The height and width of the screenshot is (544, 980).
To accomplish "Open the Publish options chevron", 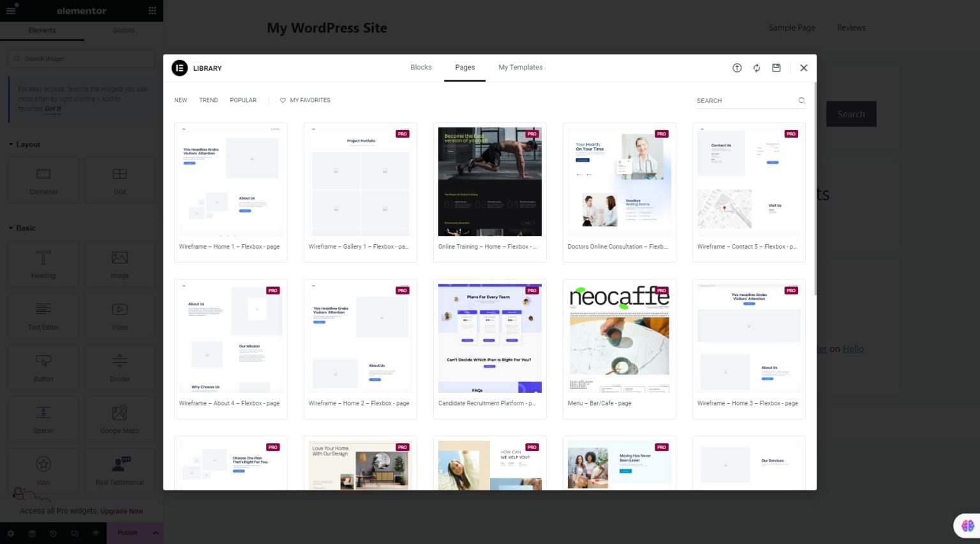I will pyautogui.click(x=156, y=533).
